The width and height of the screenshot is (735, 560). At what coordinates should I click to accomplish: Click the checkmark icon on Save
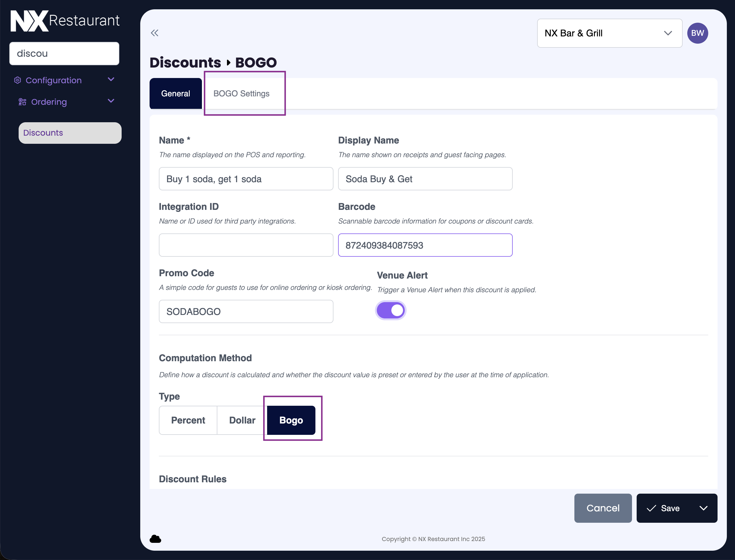[651, 508]
